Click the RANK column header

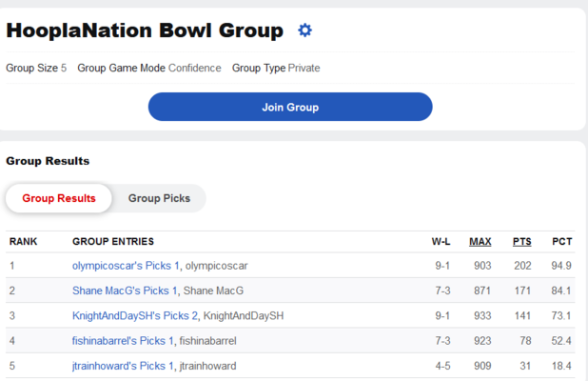coord(23,241)
